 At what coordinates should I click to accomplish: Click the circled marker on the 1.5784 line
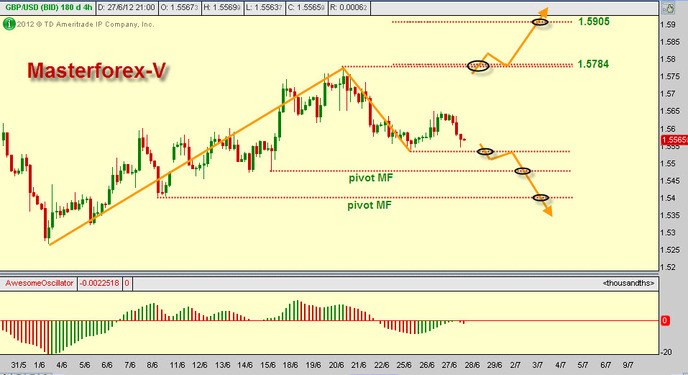[x=478, y=66]
